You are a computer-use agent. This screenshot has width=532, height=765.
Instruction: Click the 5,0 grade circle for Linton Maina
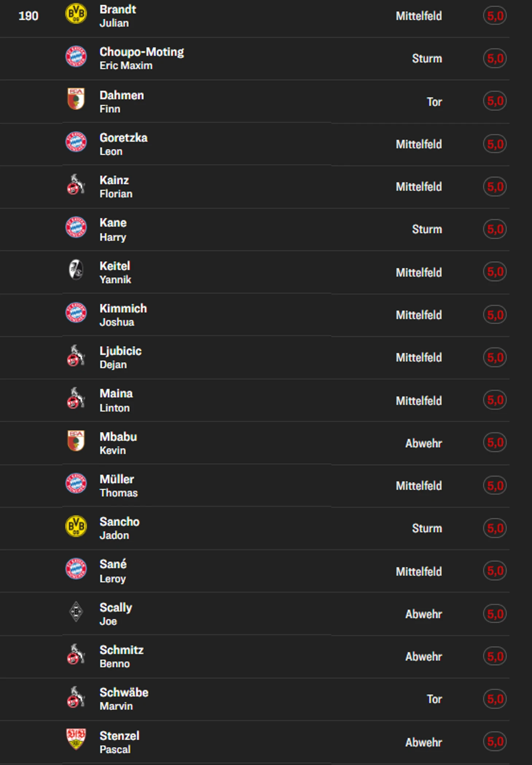pyautogui.click(x=495, y=400)
